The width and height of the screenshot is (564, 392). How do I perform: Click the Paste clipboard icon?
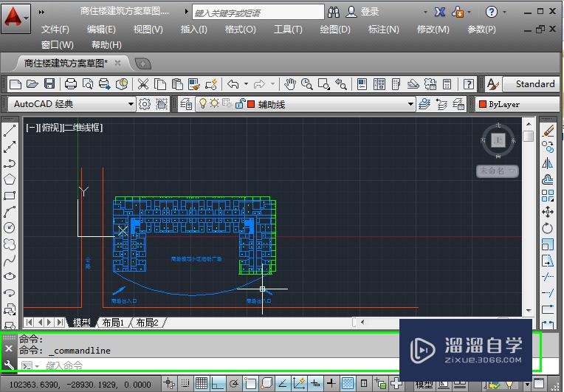point(177,84)
